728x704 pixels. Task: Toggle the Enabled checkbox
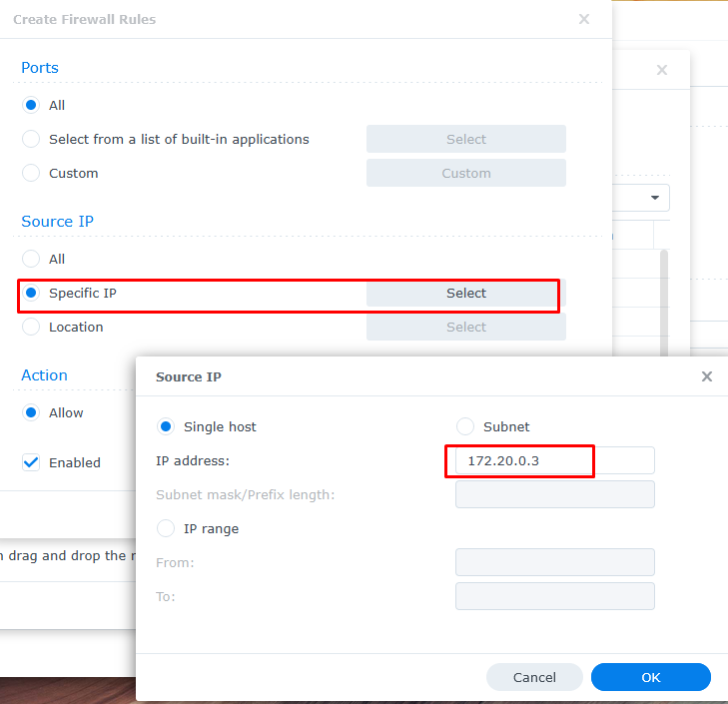tap(31, 462)
